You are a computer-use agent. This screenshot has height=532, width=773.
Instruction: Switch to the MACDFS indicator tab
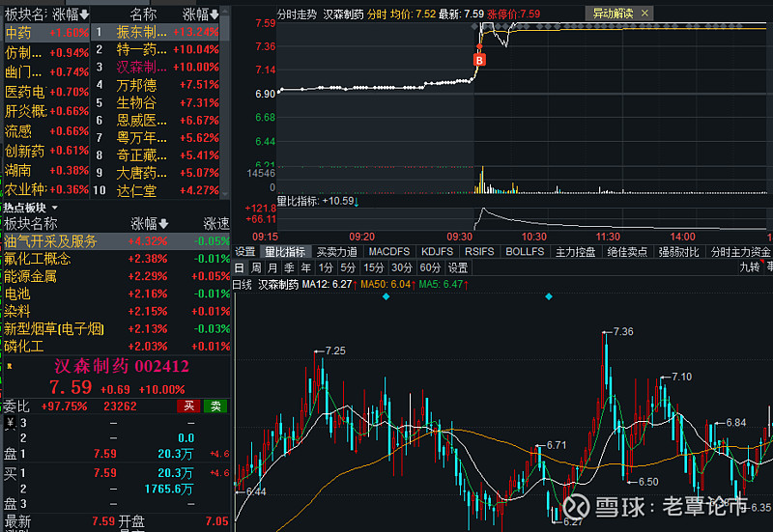[389, 252]
